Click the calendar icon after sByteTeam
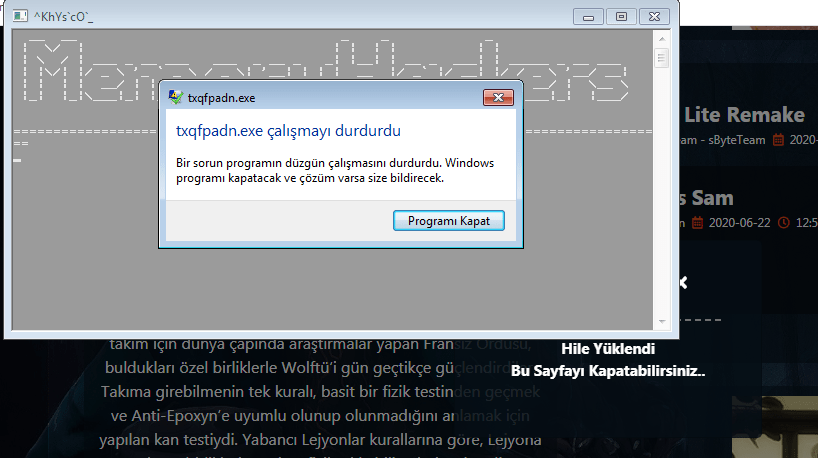818x458 pixels. (778, 140)
